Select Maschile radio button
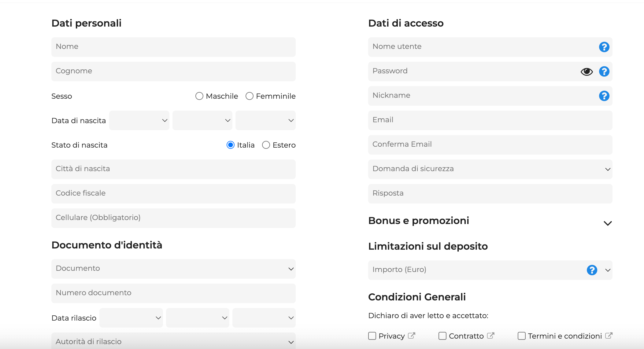 pos(199,96)
